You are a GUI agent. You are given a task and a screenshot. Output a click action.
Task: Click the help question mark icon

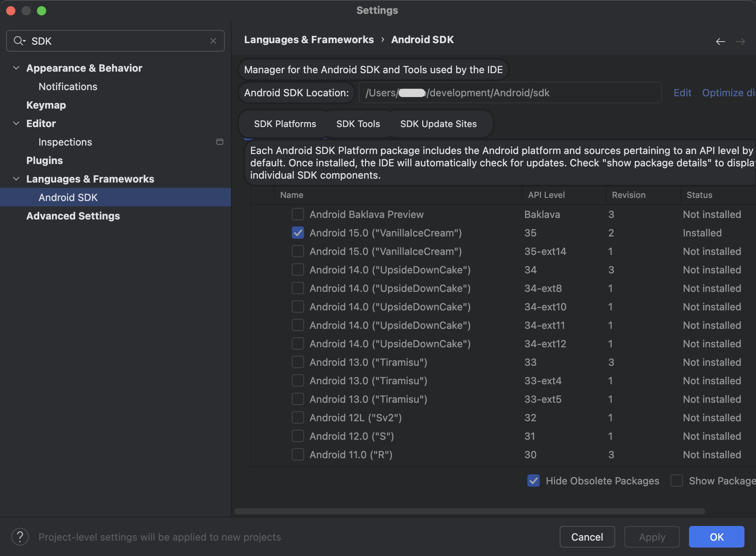20,536
